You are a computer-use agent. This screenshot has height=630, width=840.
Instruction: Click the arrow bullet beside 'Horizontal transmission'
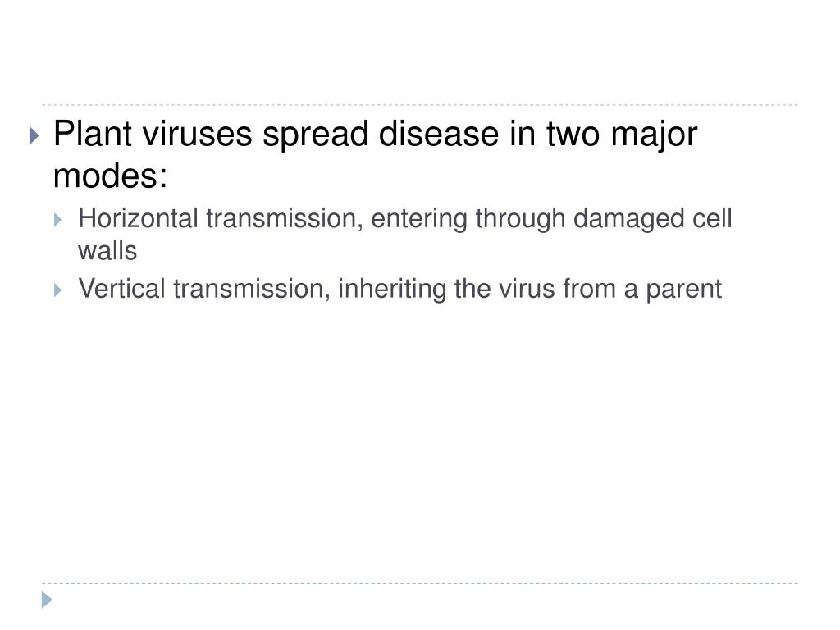(x=58, y=220)
